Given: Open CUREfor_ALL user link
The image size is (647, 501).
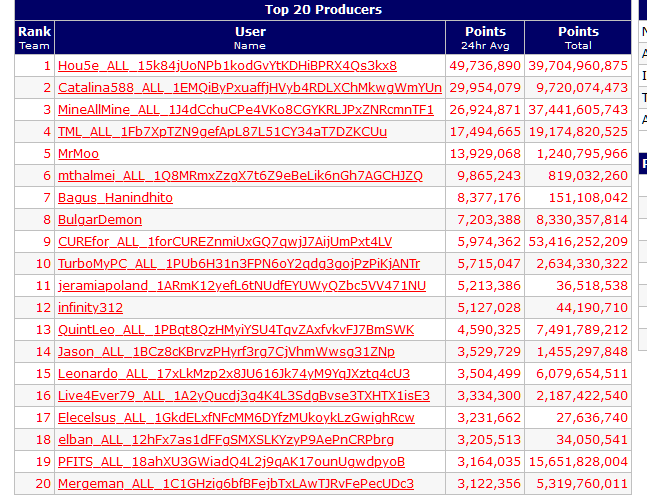Looking at the screenshot, I should click(x=225, y=241).
